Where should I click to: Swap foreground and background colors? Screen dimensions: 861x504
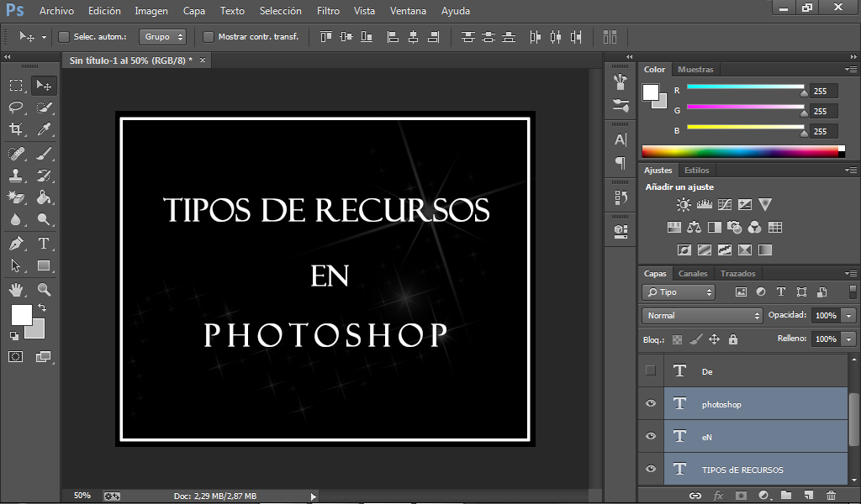pyautogui.click(x=42, y=307)
